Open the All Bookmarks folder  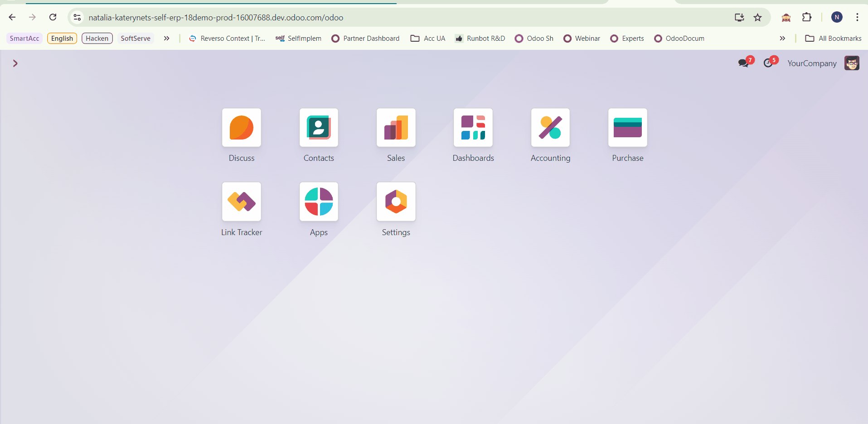833,39
